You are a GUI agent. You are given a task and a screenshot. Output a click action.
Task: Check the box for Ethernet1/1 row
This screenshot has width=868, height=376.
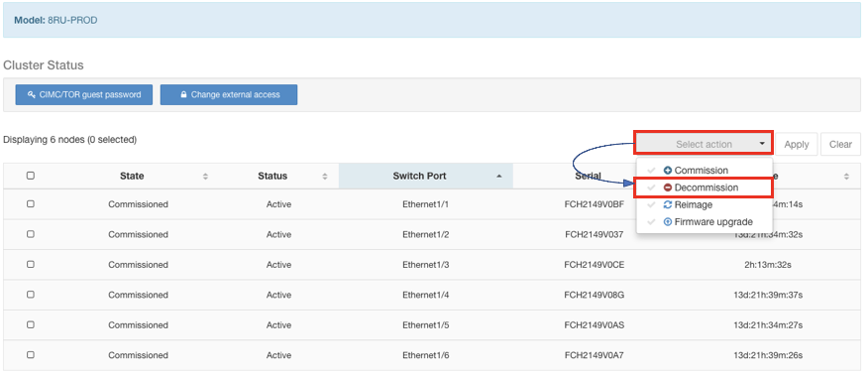31,204
